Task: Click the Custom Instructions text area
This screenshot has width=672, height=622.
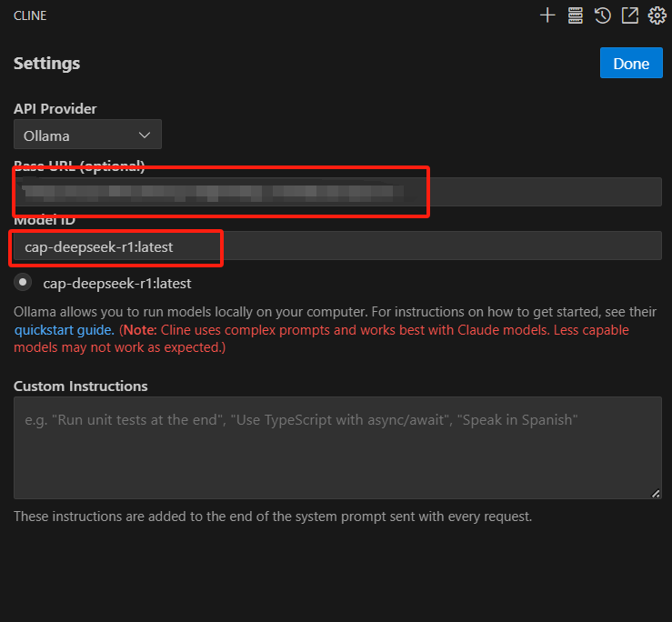Action: point(337,447)
